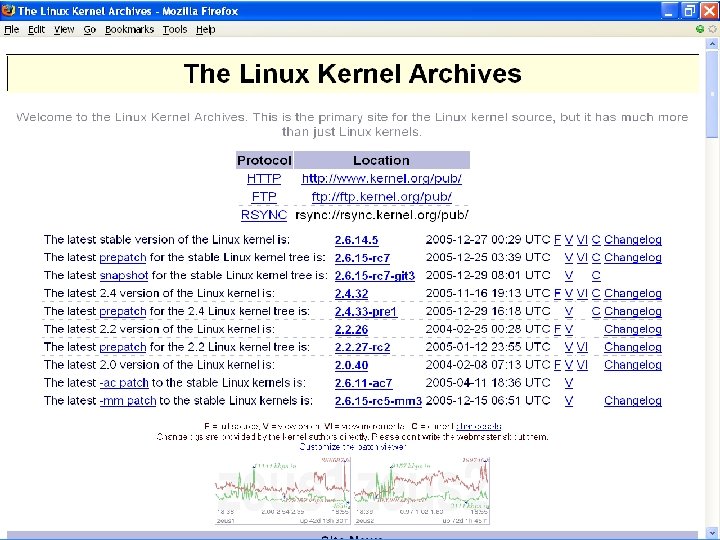This screenshot has height=540, width=720.
Task: Click the C link for 2.4.33-pre1
Action: coord(596,311)
